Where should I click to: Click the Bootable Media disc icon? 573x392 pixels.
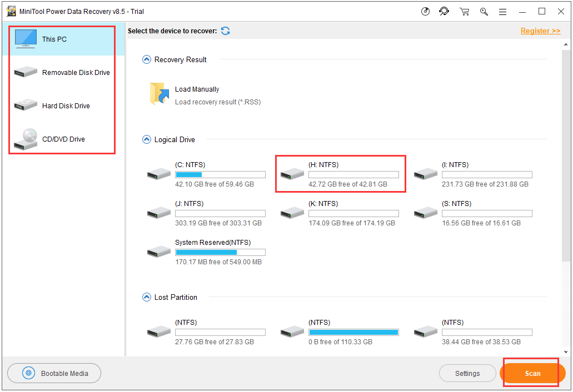[x=28, y=373]
